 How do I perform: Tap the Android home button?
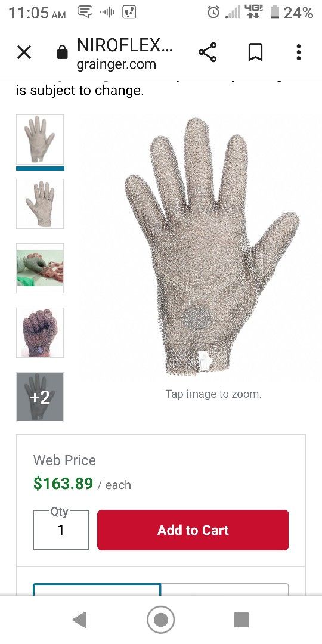160,620
